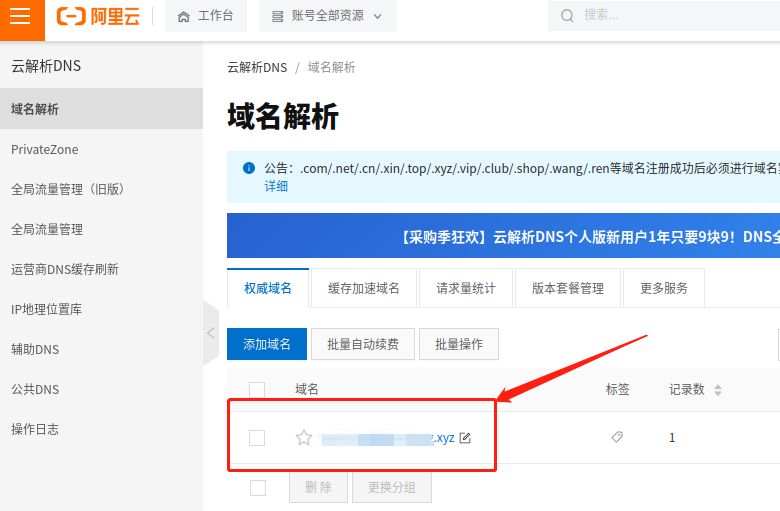Image resolution: width=780 pixels, height=511 pixels.
Task: Star the .xyz domain as favorite
Action: (x=304, y=438)
